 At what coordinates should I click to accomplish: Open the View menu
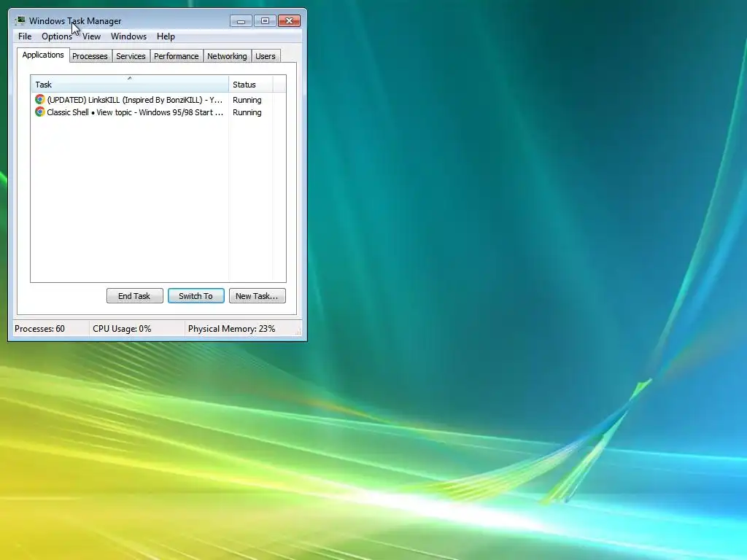91,36
